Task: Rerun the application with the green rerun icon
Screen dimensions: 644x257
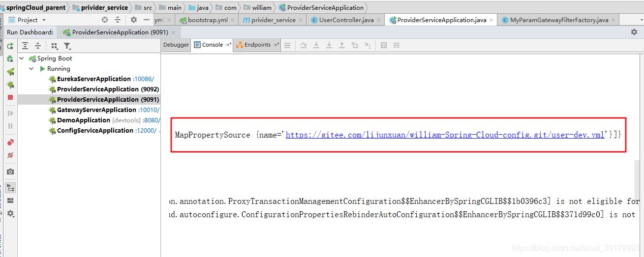Action: [10, 46]
